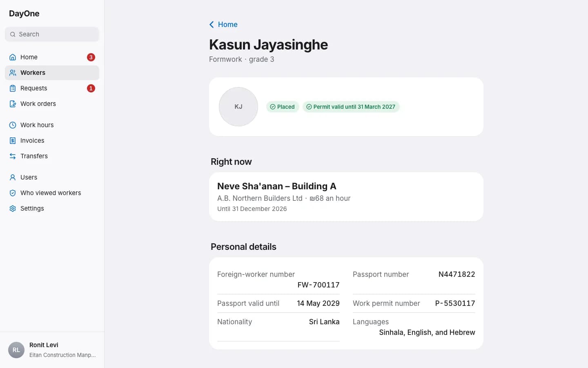Click the Transfers arrows icon
The width and height of the screenshot is (588, 368).
[x=13, y=156]
